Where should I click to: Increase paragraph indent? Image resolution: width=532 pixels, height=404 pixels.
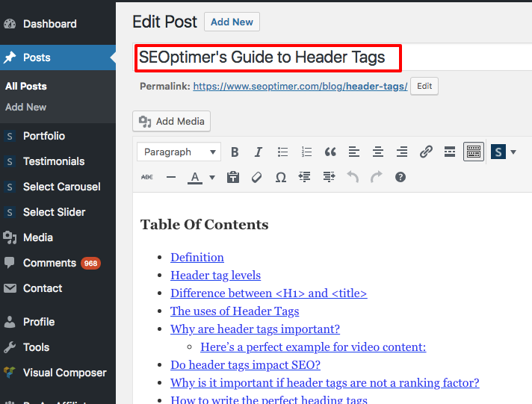329,177
